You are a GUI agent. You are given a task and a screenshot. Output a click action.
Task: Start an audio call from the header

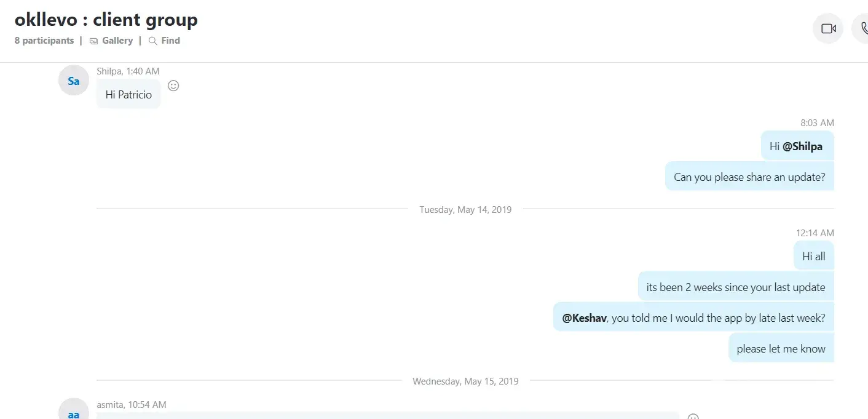pyautogui.click(x=862, y=29)
